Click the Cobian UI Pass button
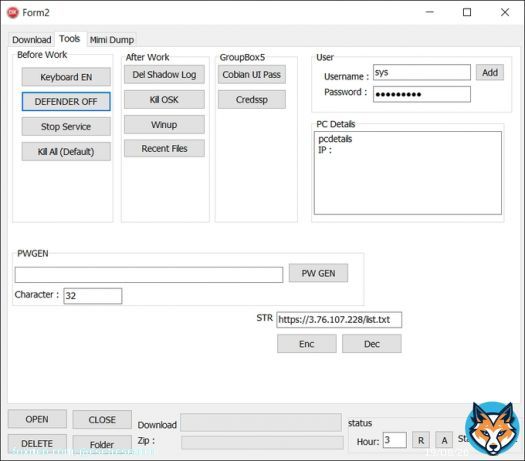 252,74
